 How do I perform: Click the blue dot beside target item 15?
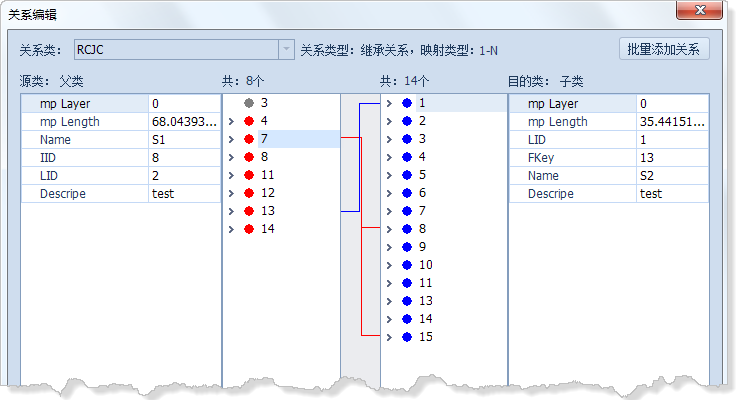point(406,337)
